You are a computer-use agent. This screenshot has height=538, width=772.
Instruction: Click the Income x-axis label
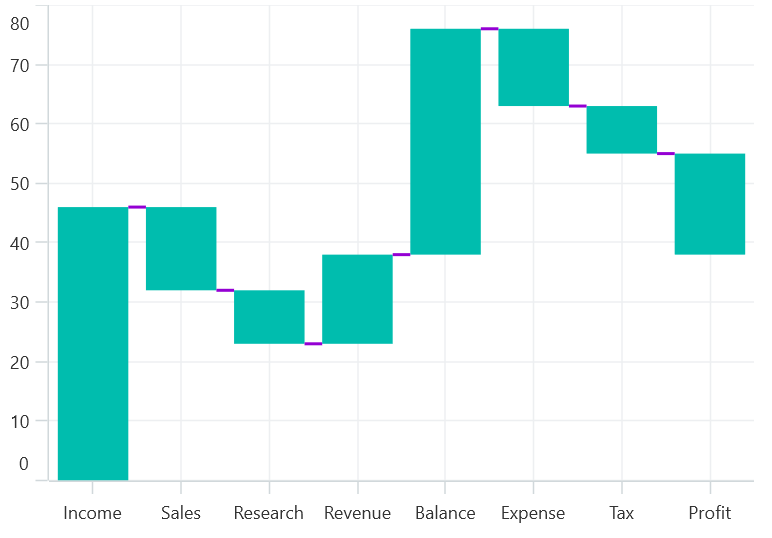click(92, 513)
